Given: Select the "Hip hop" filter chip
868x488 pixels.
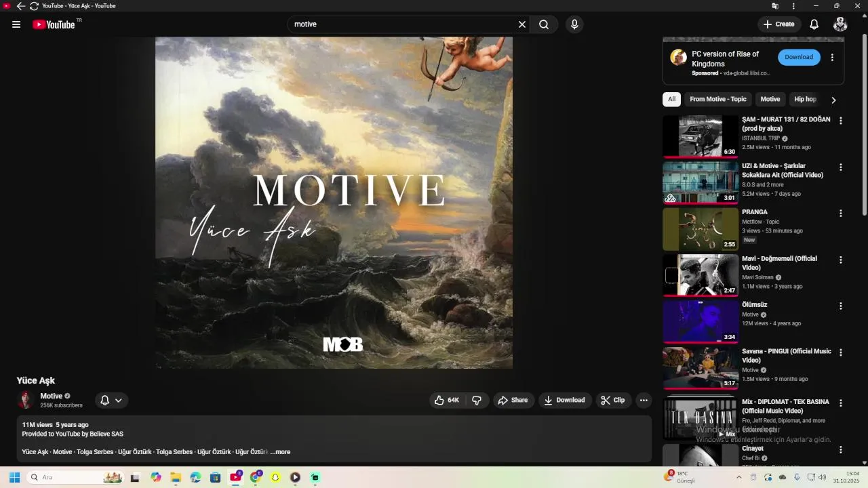Looking at the screenshot, I should [x=806, y=99].
